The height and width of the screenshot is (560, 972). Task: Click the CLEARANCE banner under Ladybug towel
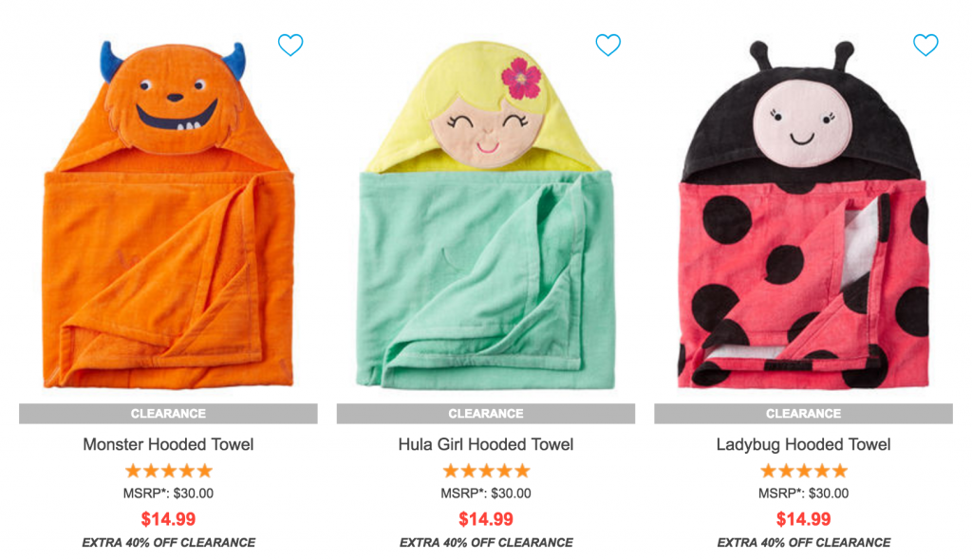pos(803,414)
